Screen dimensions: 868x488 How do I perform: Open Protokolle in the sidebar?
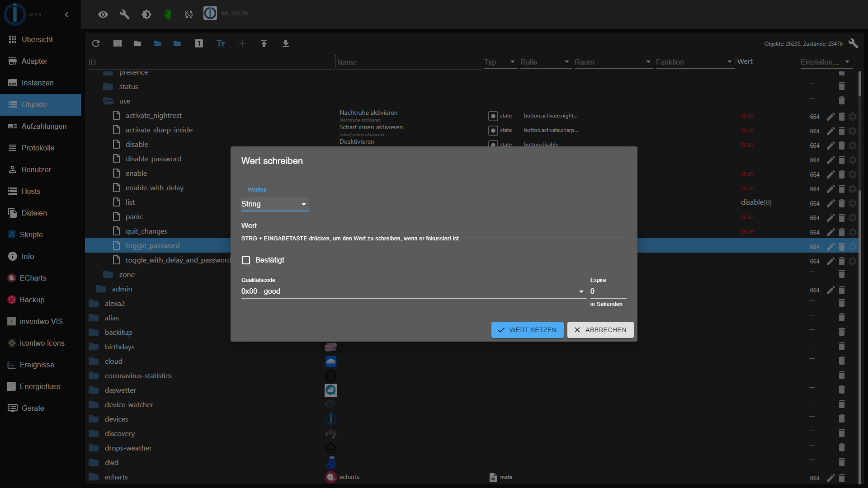pyautogui.click(x=40, y=148)
